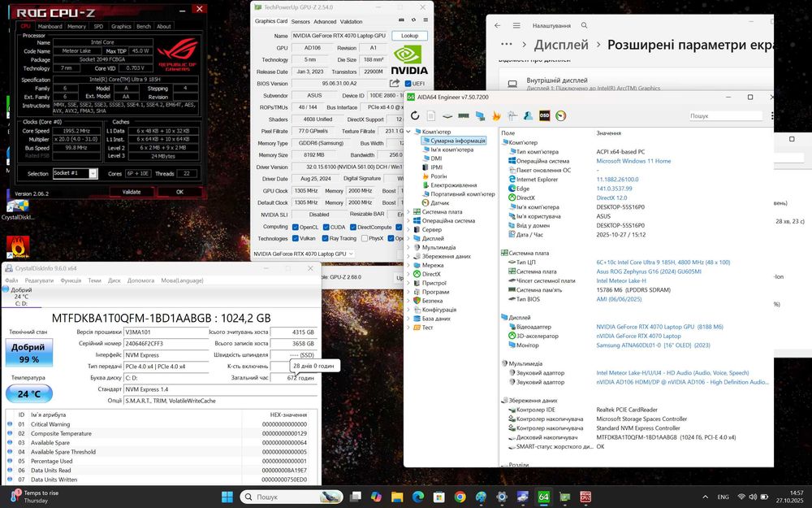812x508 pixels.
Task: Click the Пошук search field in AIDA64
Action: point(725,115)
